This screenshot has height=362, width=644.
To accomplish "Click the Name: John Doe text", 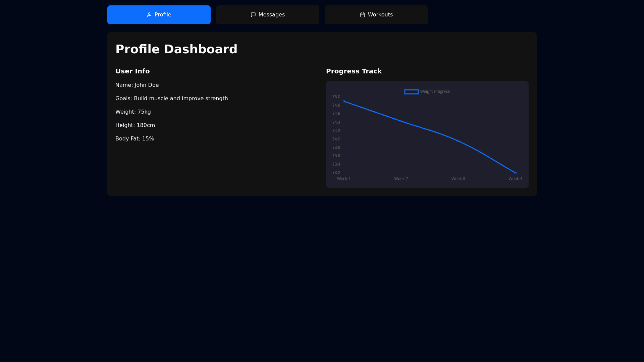I will tap(137, 85).
